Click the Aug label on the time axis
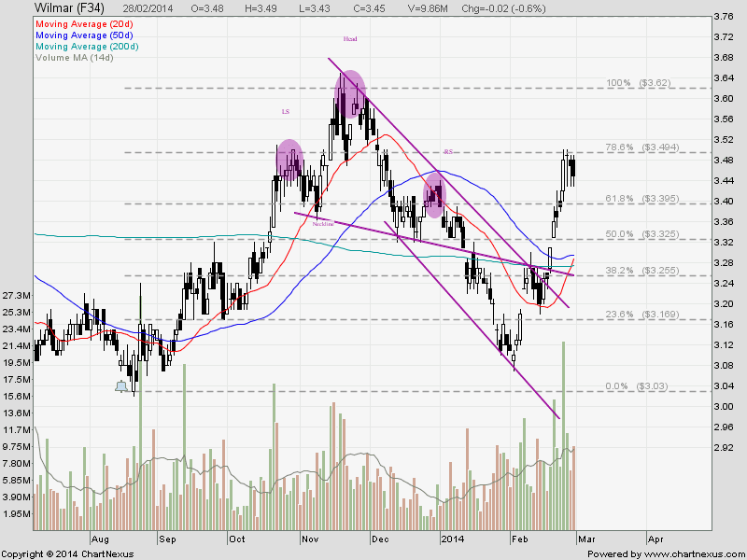Image resolution: width=747 pixels, height=560 pixels. point(100,539)
